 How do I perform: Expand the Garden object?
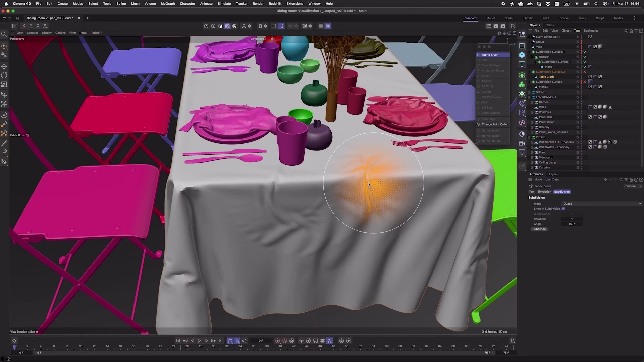[532, 102]
